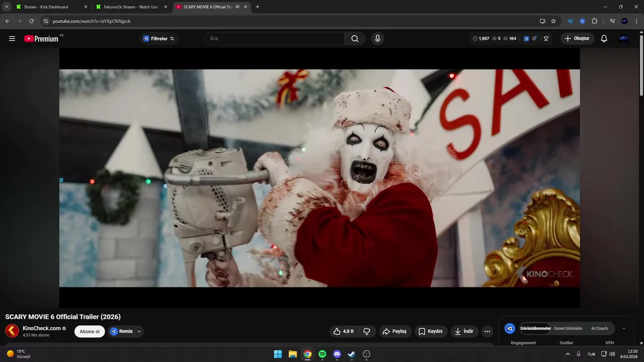
Task: Open a new browser tab
Action: (x=258, y=7)
